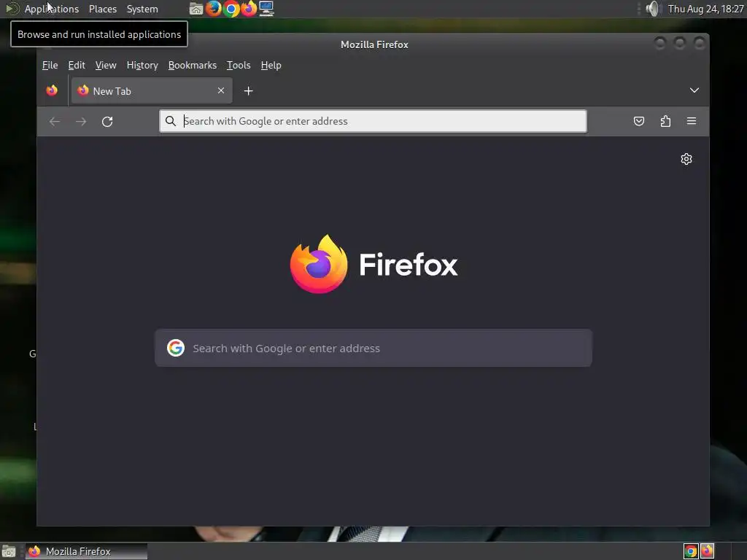
Task: Open the computer monitor launcher in top panel
Action: 266,9
